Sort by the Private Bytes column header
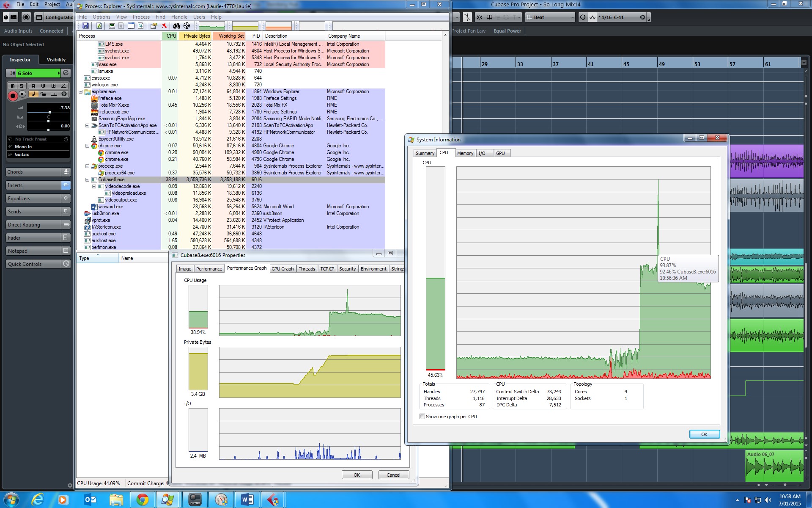The height and width of the screenshot is (508, 812). point(195,36)
